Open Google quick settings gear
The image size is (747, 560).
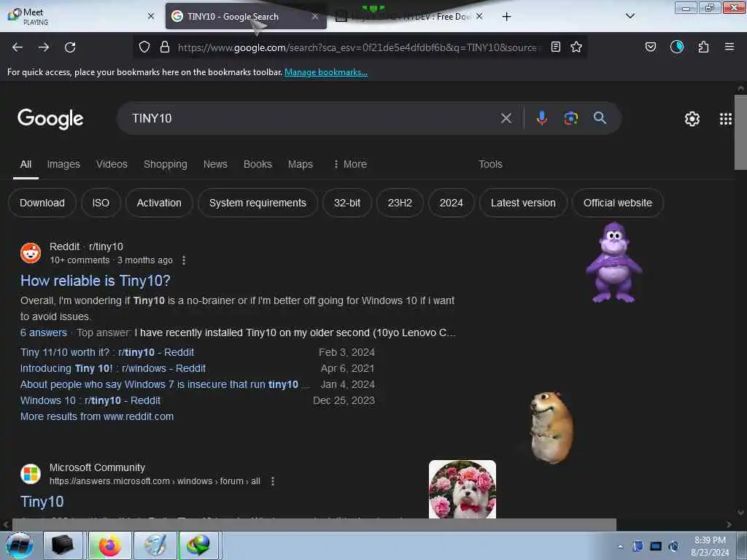(692, 119)
